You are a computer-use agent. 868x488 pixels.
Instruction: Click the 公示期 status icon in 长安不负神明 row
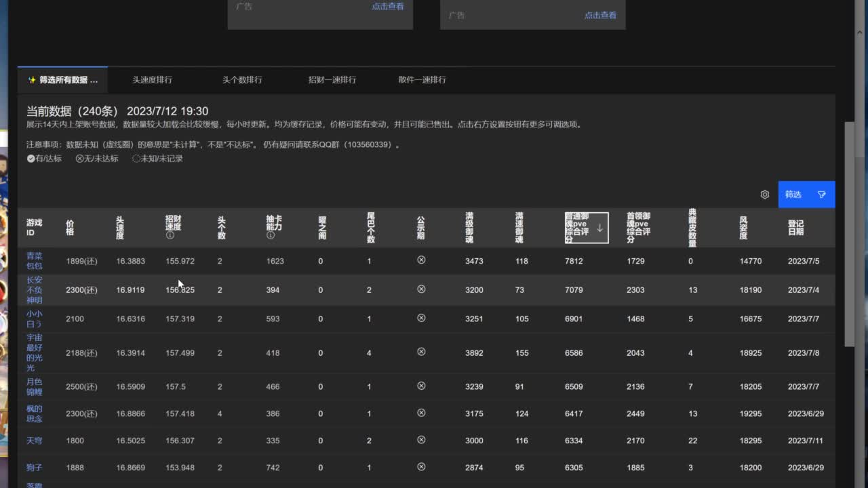click(x=421, y=289)
